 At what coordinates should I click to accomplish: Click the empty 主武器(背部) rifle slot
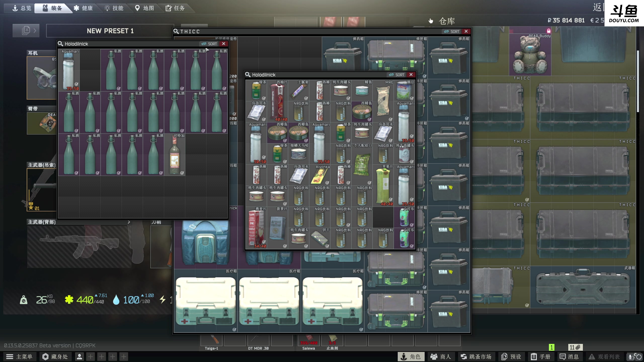(x=79, y=246)
